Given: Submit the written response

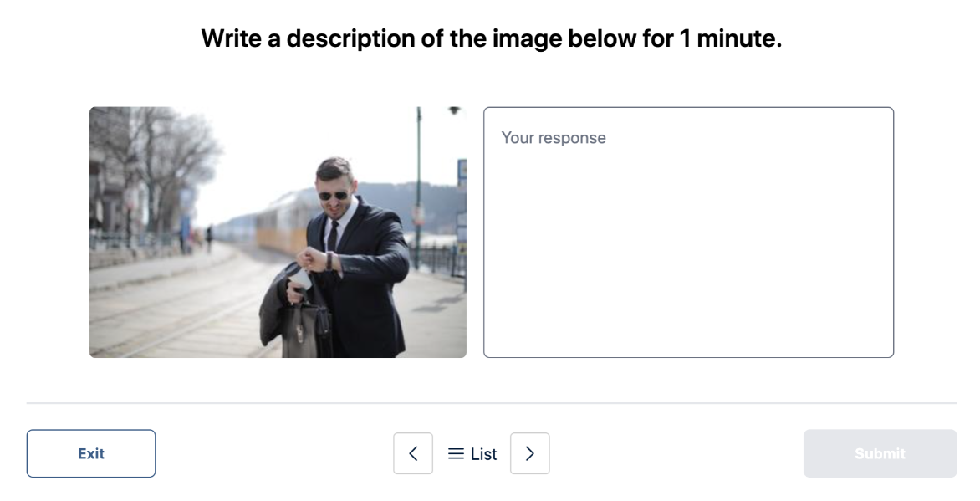Looking at the screenshot, I should tap(880, 453).
